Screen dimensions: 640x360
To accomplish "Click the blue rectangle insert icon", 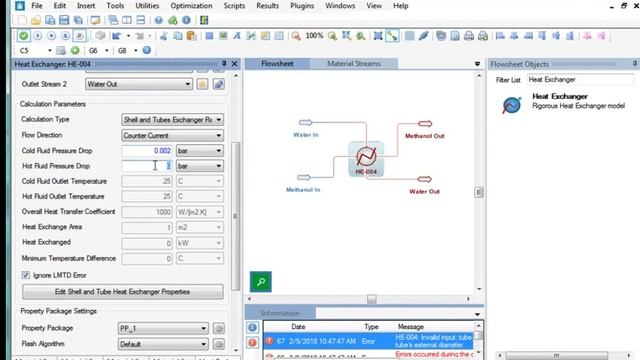I will click(x=209, y=36).
